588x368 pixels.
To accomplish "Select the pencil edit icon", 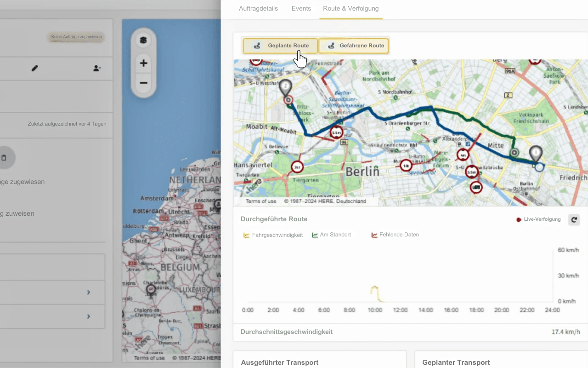I will (34, 68).
